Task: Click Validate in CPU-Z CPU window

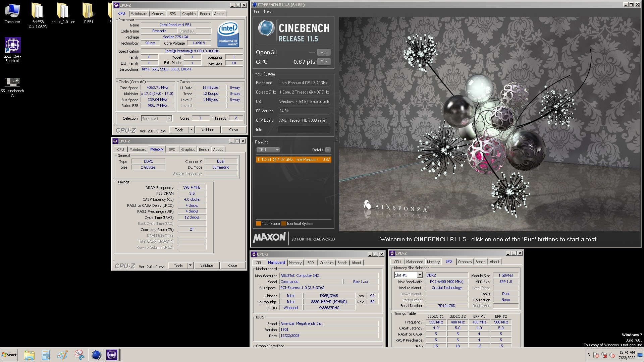Action: 208,130
